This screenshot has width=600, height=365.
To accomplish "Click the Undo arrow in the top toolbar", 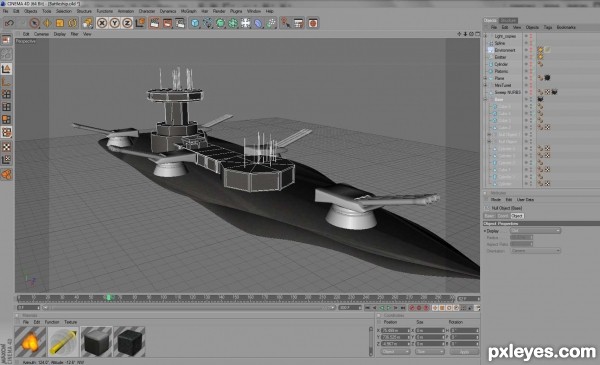I will point(9,23).
